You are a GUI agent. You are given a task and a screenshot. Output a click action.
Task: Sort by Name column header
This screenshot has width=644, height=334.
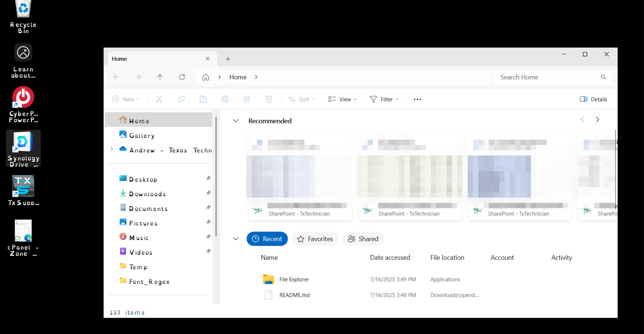point(270,257)
